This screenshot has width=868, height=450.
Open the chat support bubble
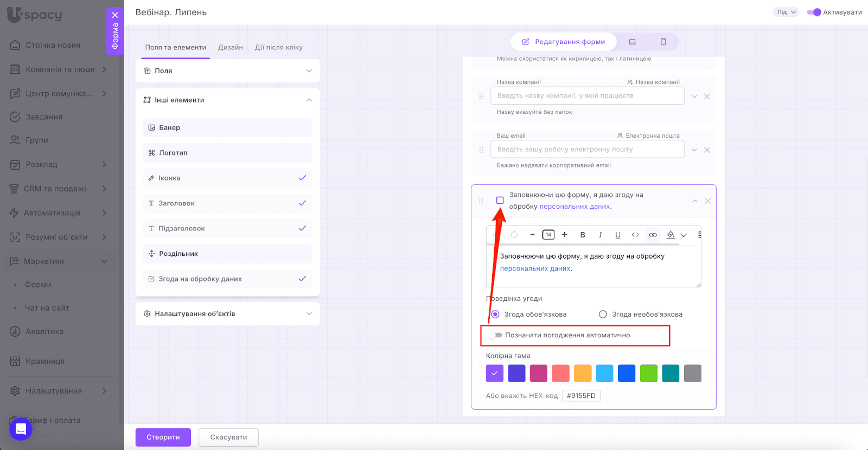click(21, 429)
